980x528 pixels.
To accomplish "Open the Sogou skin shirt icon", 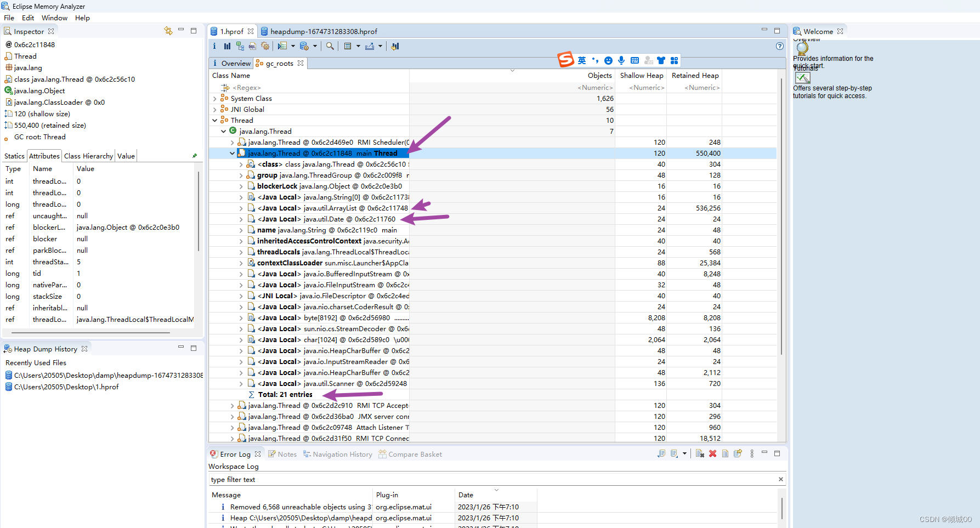I will 661,60.
